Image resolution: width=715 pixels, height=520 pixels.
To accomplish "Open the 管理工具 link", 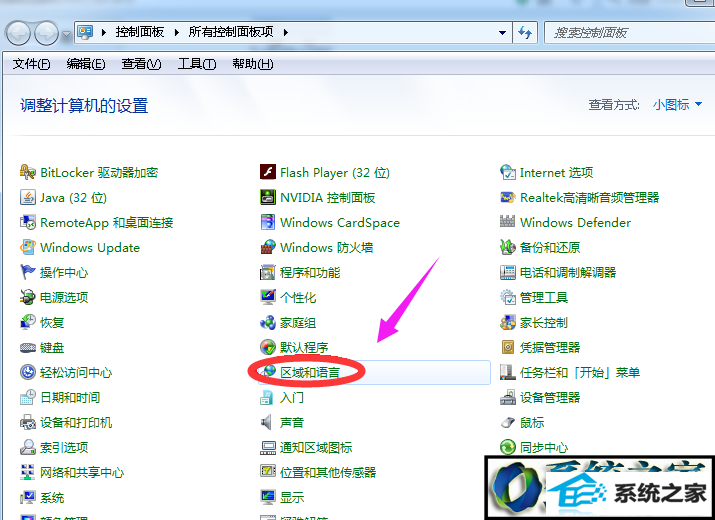I will click(544, 297).
